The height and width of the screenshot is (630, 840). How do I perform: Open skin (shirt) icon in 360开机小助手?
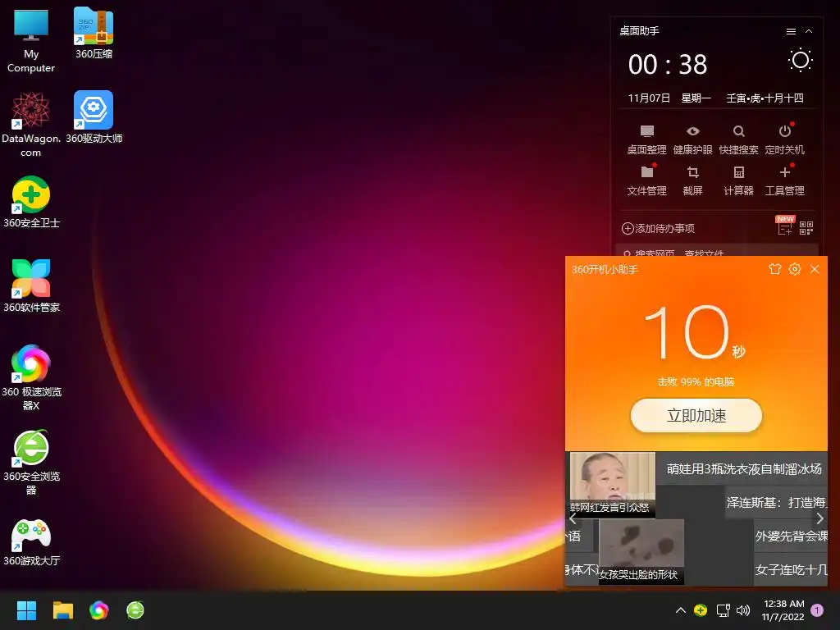pos(774,269)
